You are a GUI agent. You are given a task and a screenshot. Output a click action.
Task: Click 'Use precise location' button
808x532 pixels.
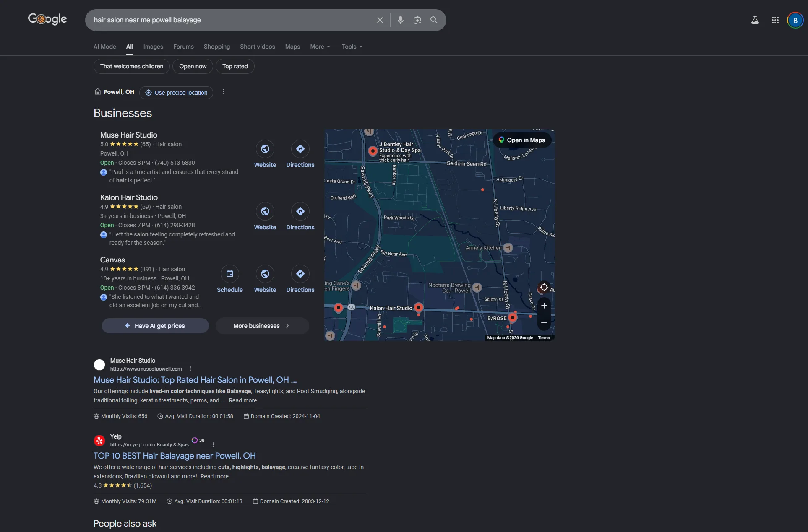[x=176, y=93]
